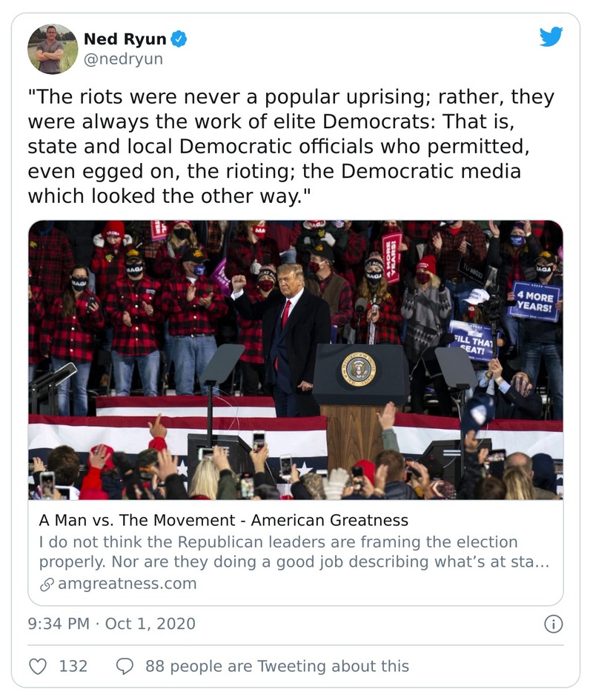Click the blue verified badge
Screen dimensions: 593x700
pyautogui.click(x=179, y=39)
